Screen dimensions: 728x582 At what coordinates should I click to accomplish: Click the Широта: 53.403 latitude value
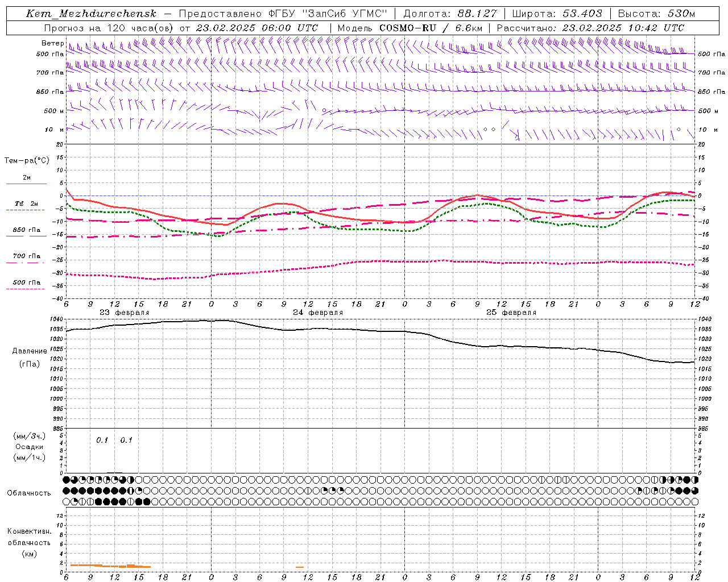click(x=557, y=14)
